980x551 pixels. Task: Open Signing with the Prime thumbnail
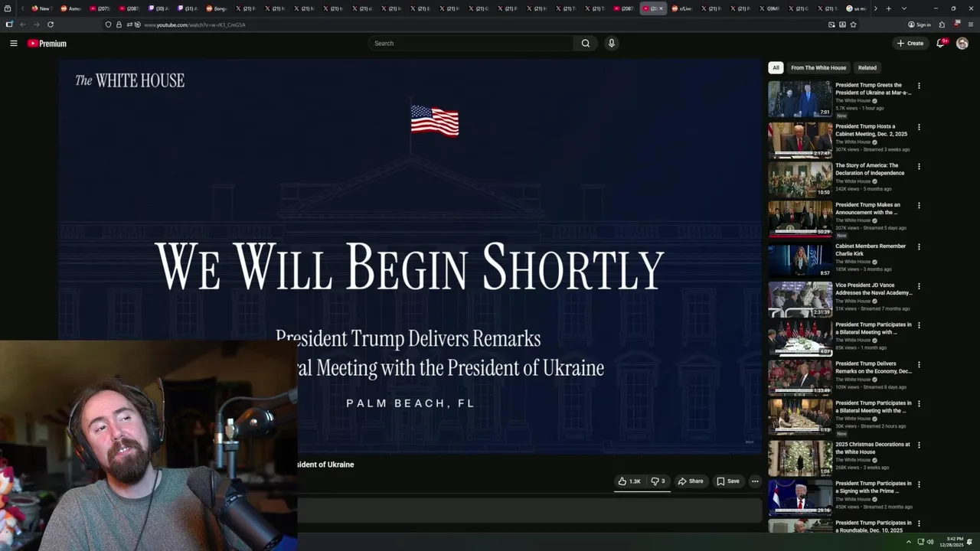click(800, 497)
